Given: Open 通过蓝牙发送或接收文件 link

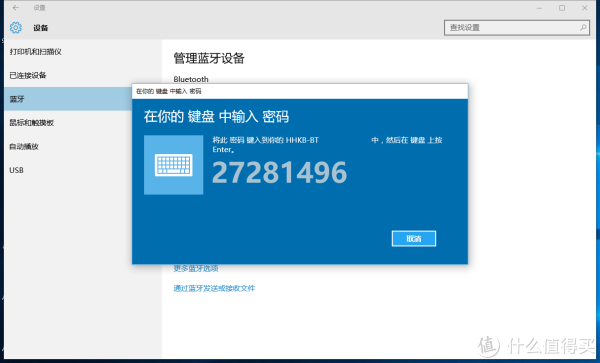Looking at the screenshot, I should (x=214, y=288).
